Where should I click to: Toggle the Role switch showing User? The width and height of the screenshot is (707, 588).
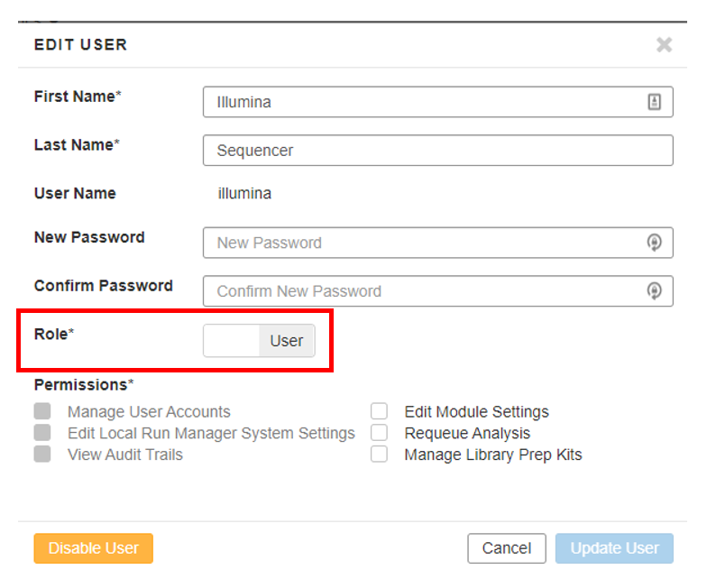point(259,341)
